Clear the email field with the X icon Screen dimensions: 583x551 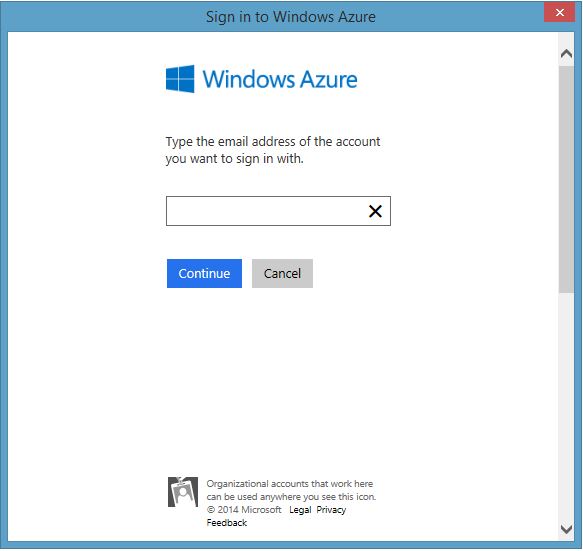[375, 211]
